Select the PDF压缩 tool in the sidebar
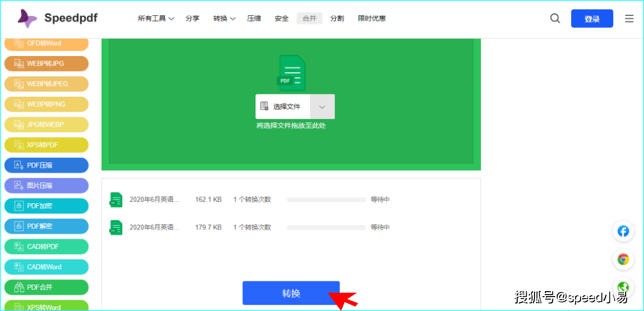The width and height of the screenshot is (644, 311). [46, 165]
